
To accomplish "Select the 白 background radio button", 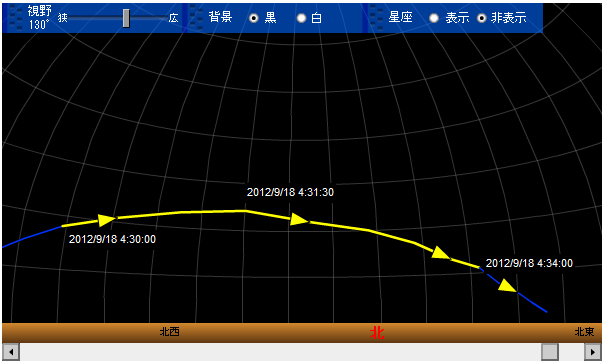I will pos(301,18).
